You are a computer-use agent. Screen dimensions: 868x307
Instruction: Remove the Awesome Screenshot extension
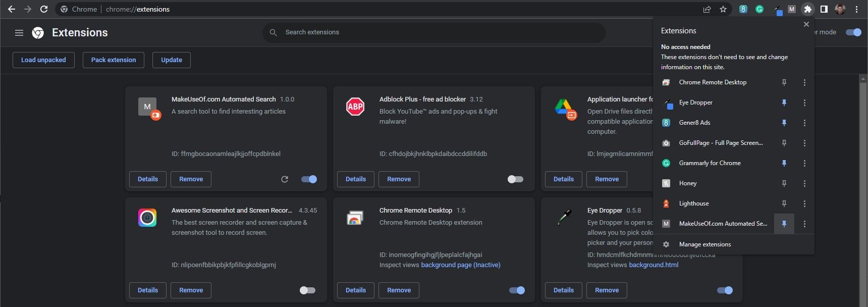tap(191, 290)
